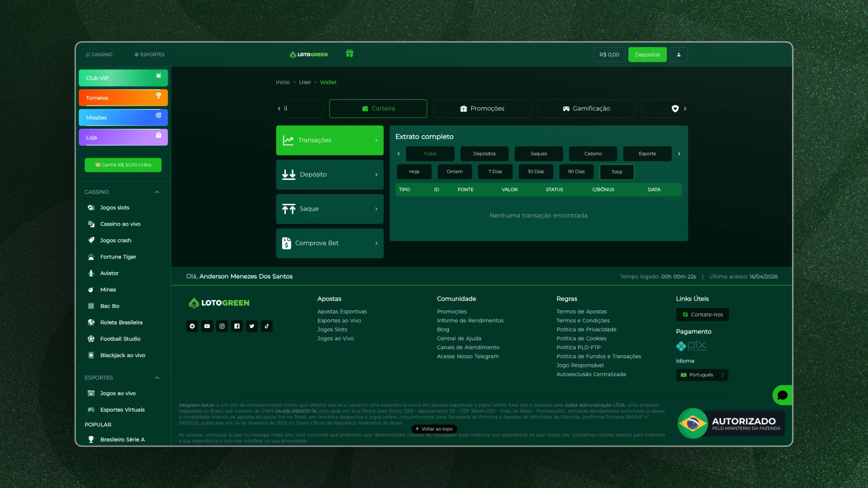The height and width of the screenshot is (488, 868).
Task: Select the Esporte transaction filter
Action: coord(647,154)
